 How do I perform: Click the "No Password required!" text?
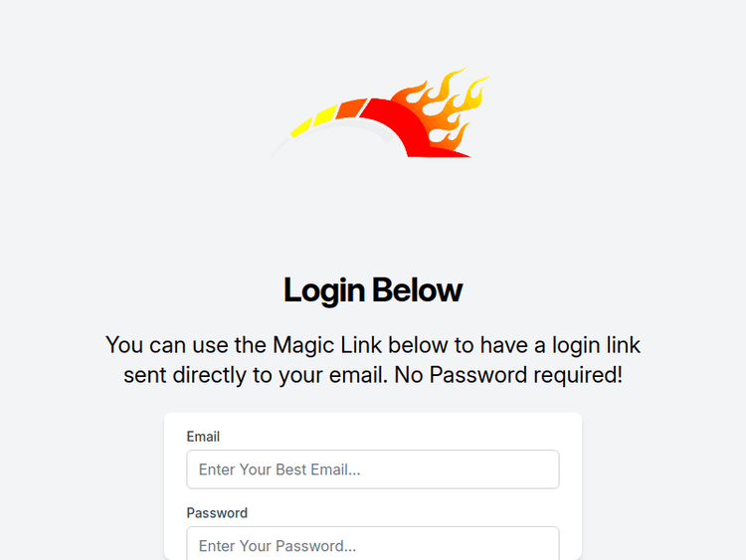510,376
